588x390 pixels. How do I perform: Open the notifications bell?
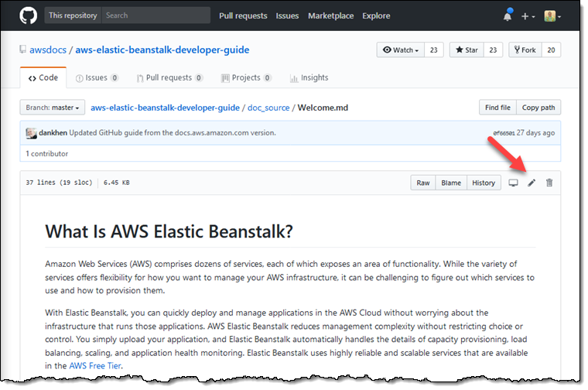point(508,15)
